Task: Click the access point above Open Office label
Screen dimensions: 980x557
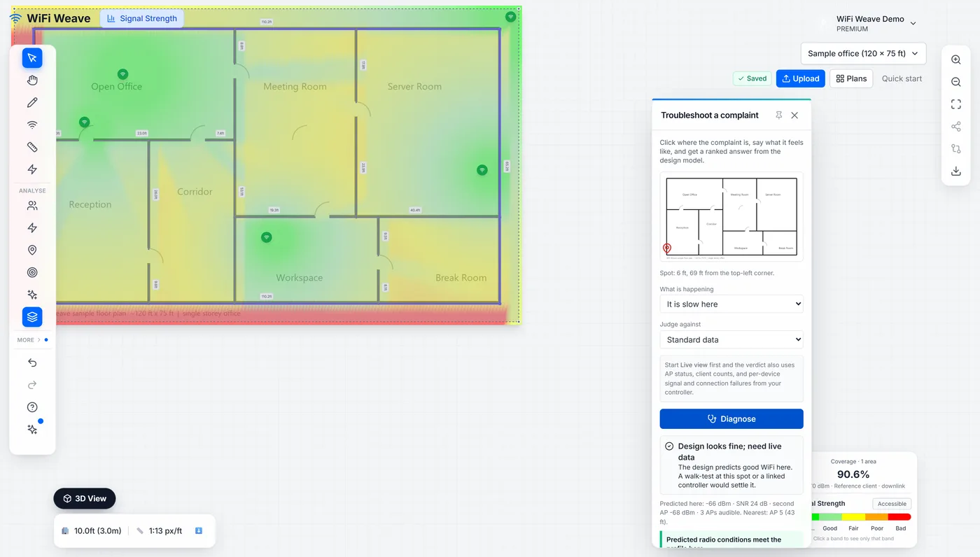Action: coord(122,74)
